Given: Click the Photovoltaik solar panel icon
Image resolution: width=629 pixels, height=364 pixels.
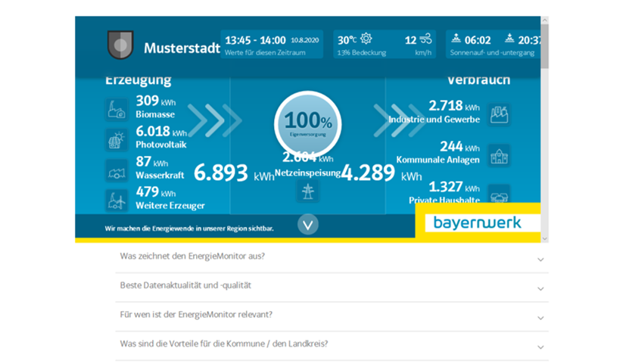Looking at the screenshot, I should click(117, 140).
